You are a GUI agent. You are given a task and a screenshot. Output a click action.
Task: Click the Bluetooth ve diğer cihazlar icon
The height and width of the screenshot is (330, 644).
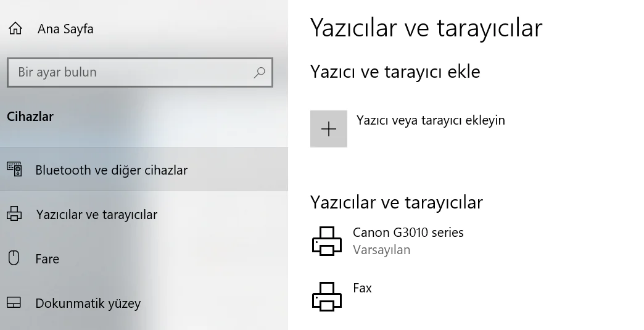14,170
